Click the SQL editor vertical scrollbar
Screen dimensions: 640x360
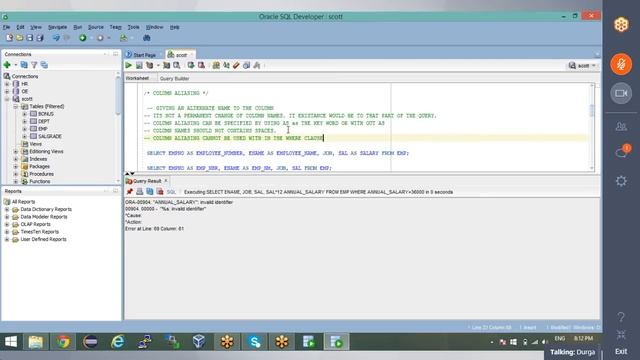pos(592,110)
